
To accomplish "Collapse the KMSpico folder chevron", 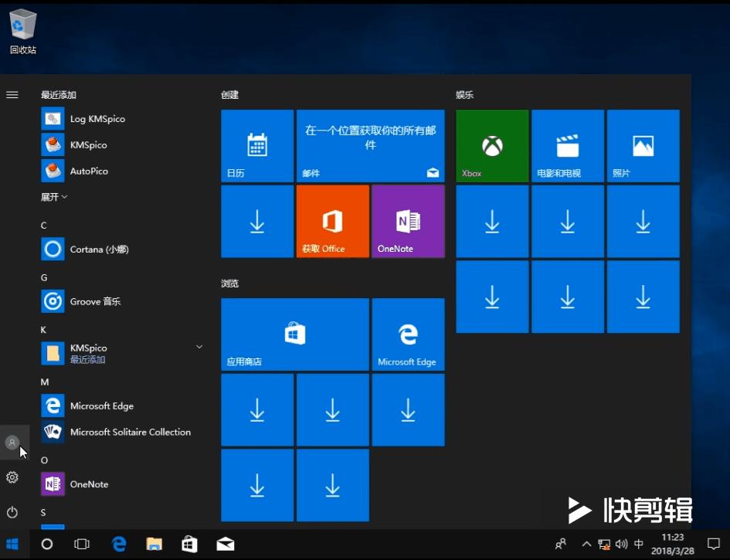I will coord(199,347).
